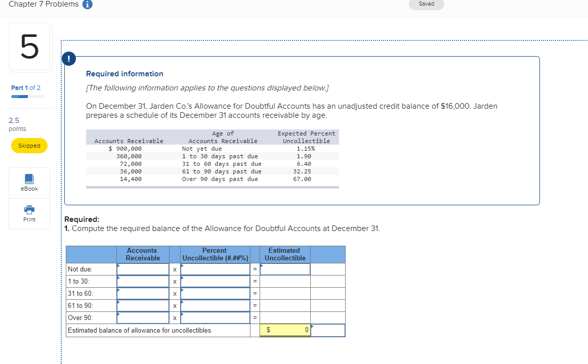The height and width of the screenshot is (364, 588).
Task: Click the 31 to 60 Accounts Receivable input
Action: coord(142,293)
